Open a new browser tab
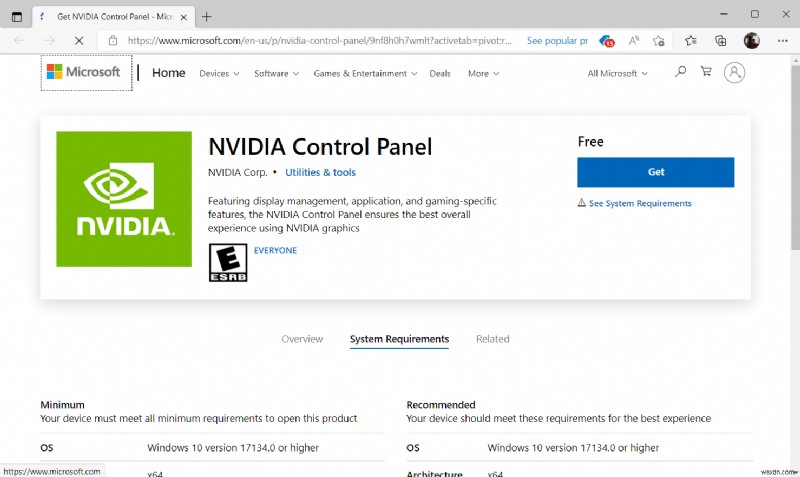The width and height of the screenshot is (800, 477). click(x=206, y=17)
